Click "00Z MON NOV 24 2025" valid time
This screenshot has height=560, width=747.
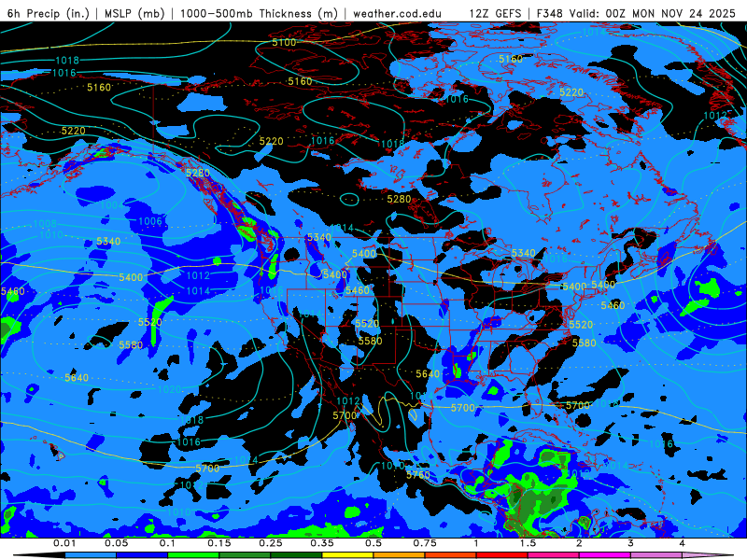point(670,13)
